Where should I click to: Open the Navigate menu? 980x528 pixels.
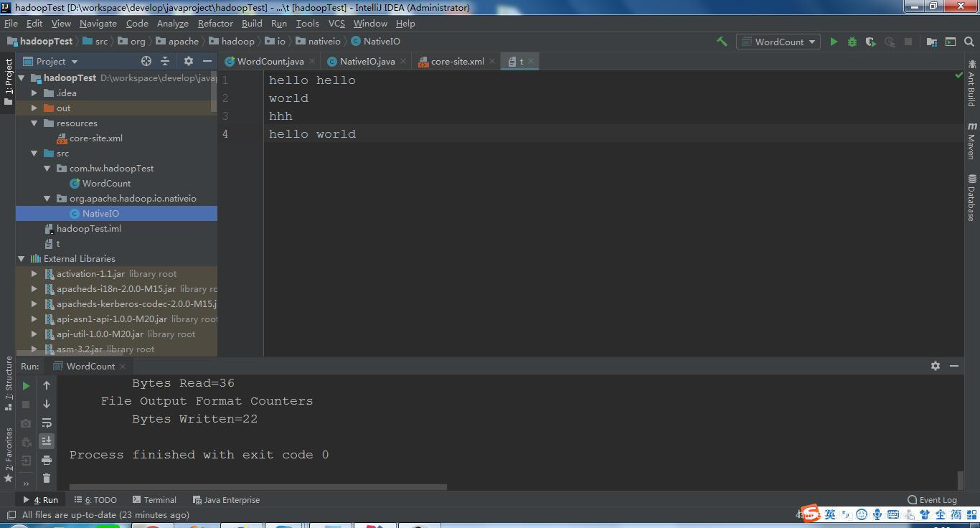98,23
